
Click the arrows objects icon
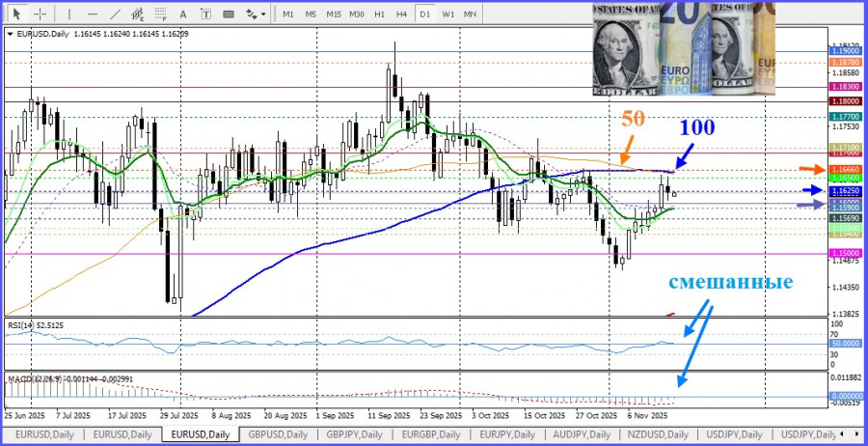tap(252, 14)
